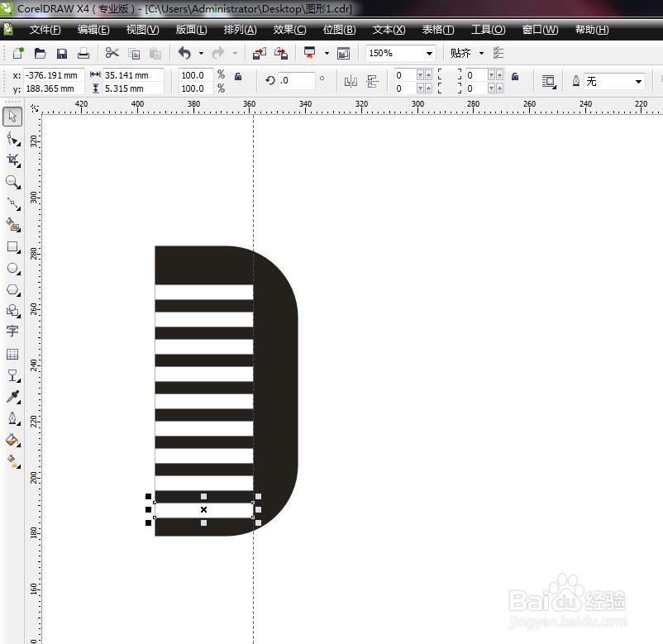Select the Text (字) tool
Image resolution: width=663 pixels, height=644 pixels.
click(x=12, y=331)
